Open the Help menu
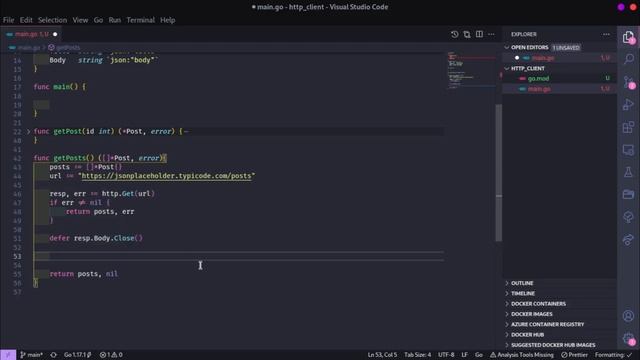The width and height of the screenshot is (640, 360). point(167,20)
